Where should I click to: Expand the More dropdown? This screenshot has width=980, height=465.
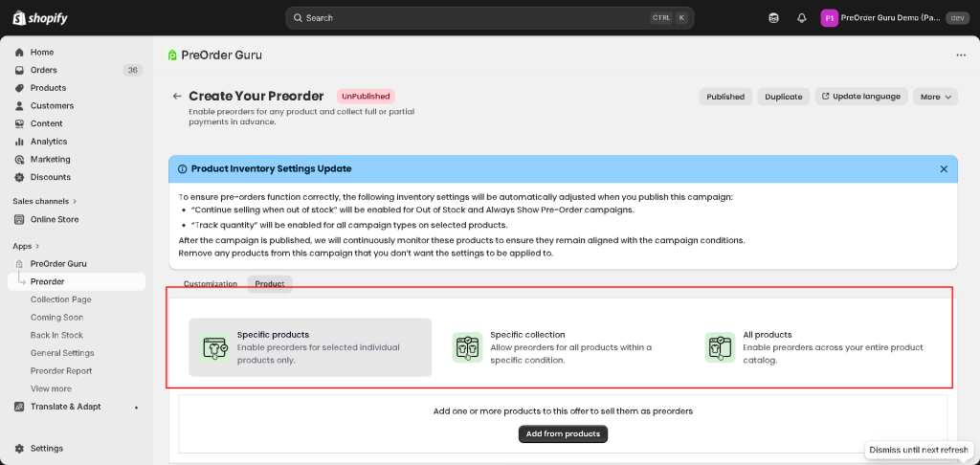[935, 97]
